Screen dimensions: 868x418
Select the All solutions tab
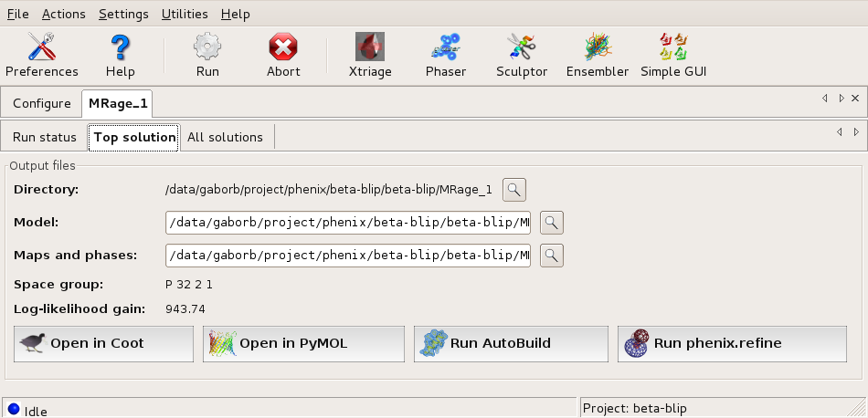pyautogui.click(x=225, y=137)
